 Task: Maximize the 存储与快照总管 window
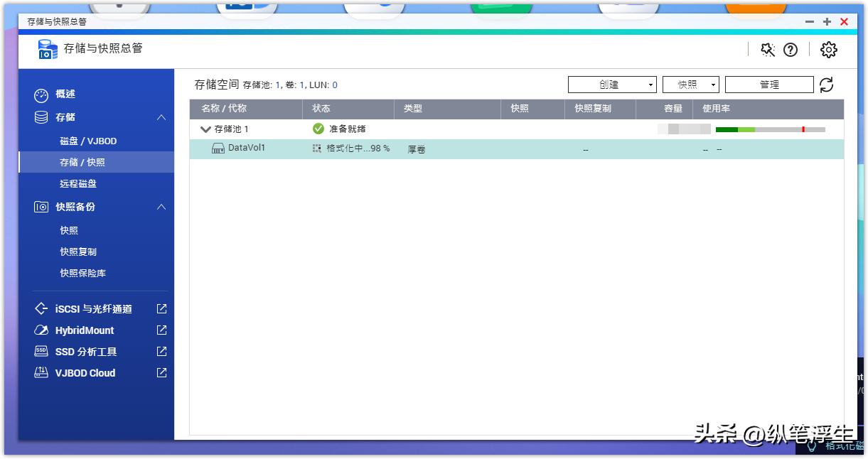pos(827,22)
